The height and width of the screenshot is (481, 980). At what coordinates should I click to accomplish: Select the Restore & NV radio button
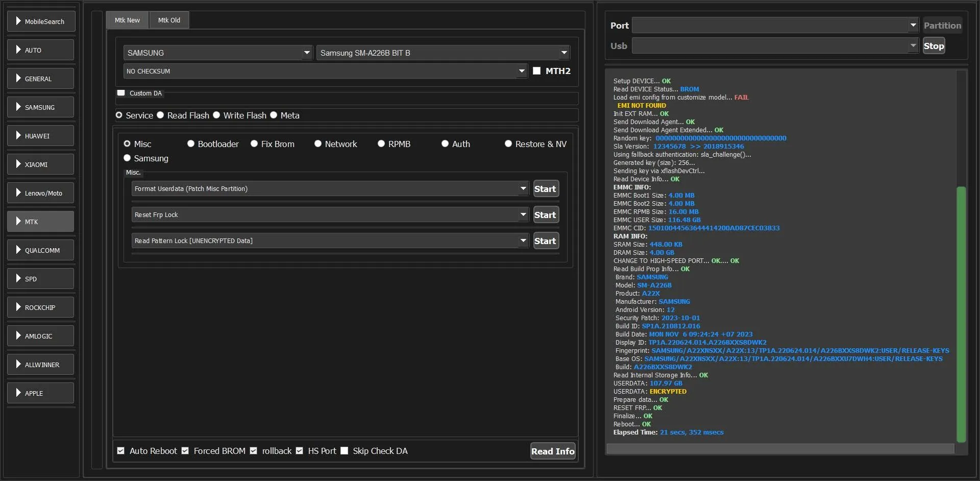tap(508, 144)
